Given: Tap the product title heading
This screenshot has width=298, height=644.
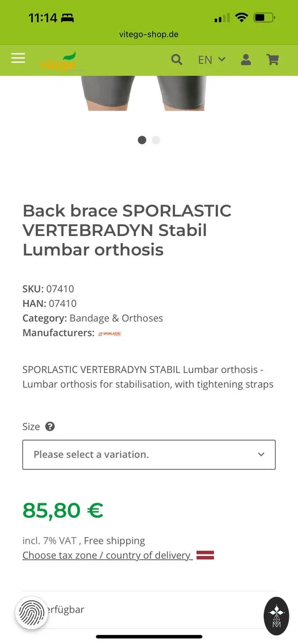Looking at the screenshot, I should [127, 230].
